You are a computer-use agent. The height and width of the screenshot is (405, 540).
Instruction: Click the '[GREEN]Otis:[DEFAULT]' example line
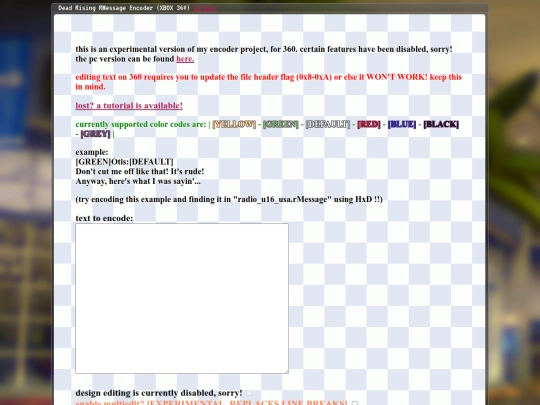(x=124, y=162)
